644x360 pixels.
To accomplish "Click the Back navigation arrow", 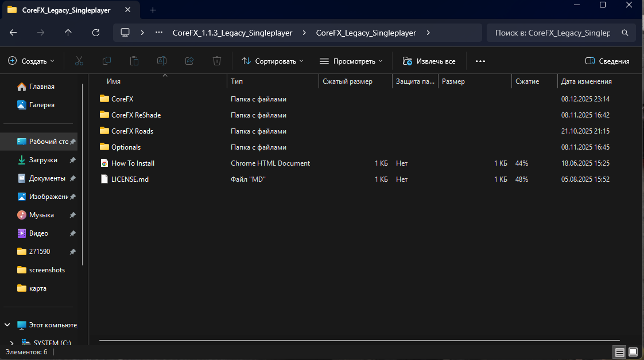I will click(x=13, y=33).
